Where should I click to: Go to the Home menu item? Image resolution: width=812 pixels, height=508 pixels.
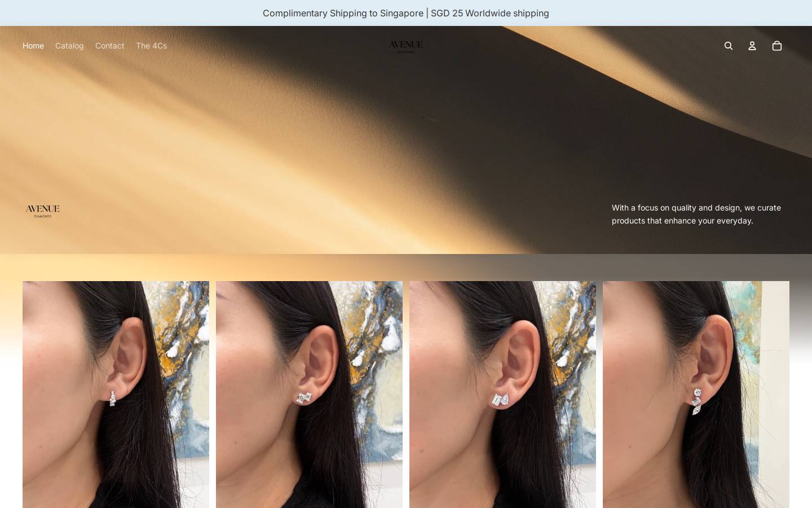coord(33,46)
